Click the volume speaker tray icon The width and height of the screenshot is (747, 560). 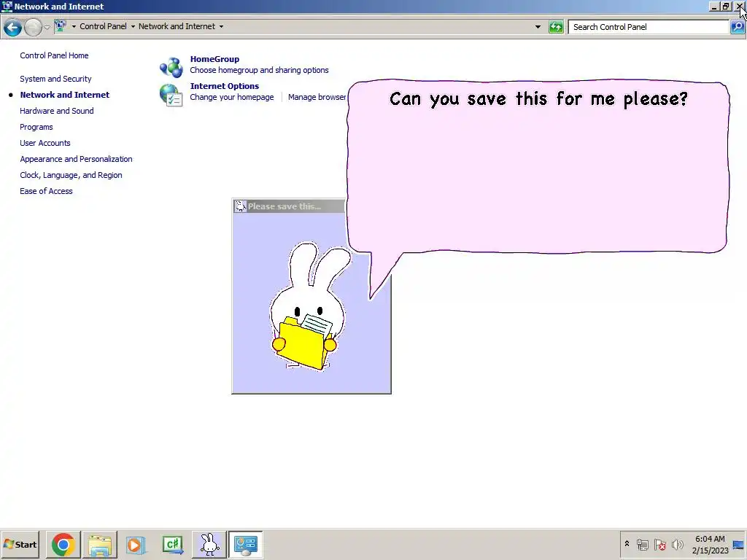(677, 544)
